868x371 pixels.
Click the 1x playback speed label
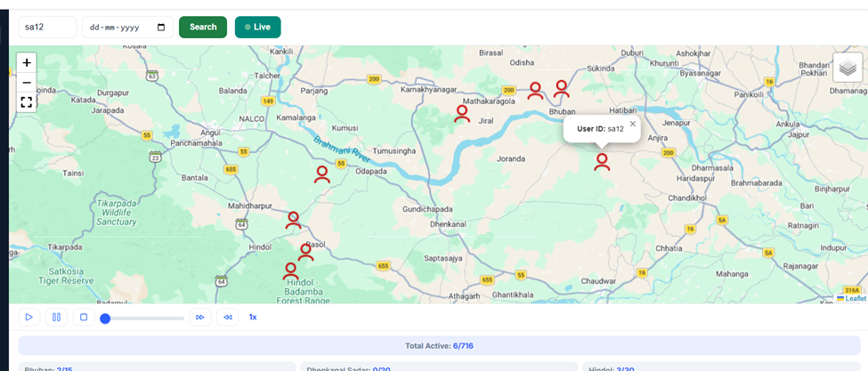point(253,318)
